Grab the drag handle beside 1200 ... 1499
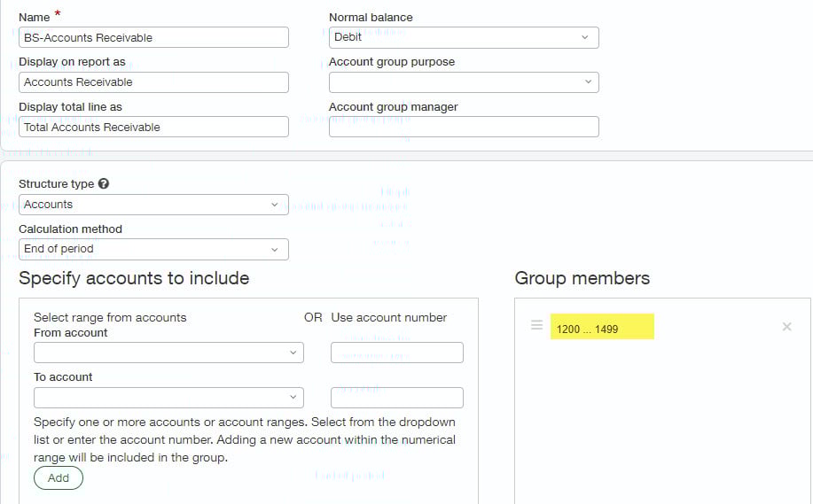The width and height of the screenshot is (813, 504). pos(536,326)
